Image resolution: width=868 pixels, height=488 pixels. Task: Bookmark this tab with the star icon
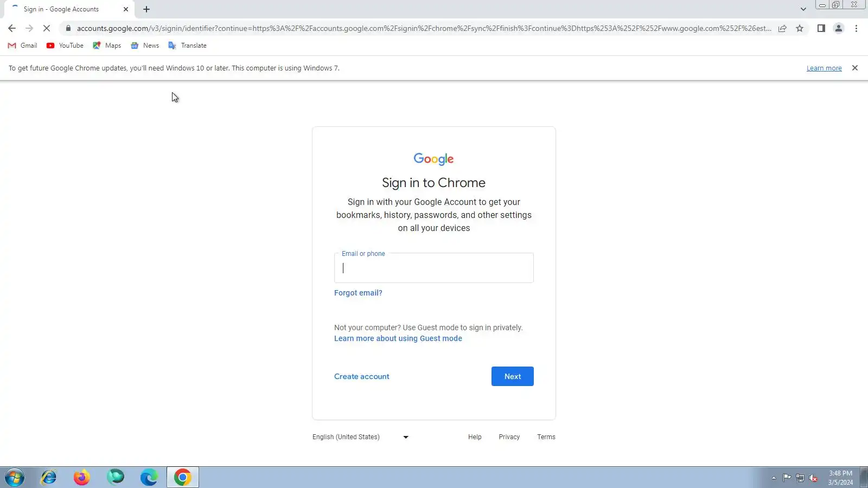tap(800, 28)
